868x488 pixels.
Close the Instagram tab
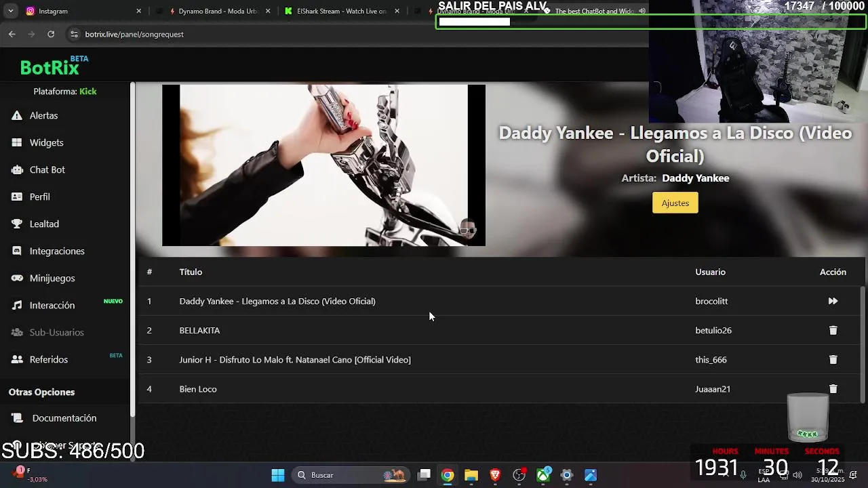point(138,11)
